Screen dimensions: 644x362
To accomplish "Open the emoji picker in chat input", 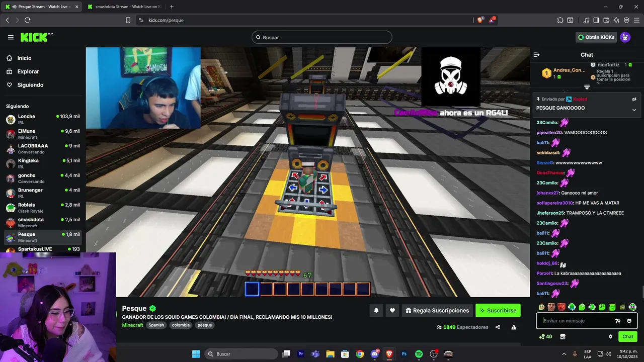I will 629,321.
